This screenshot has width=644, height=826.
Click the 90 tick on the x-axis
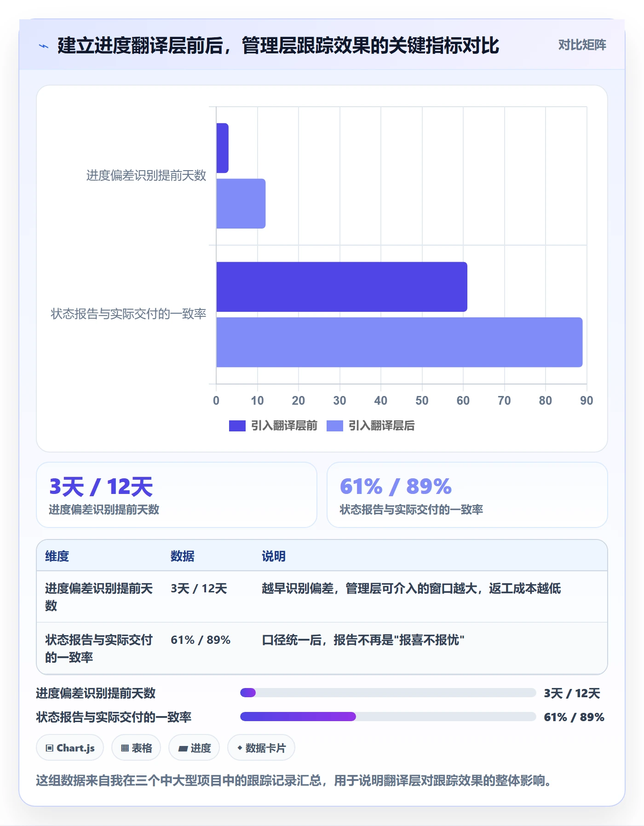(586, 401)
